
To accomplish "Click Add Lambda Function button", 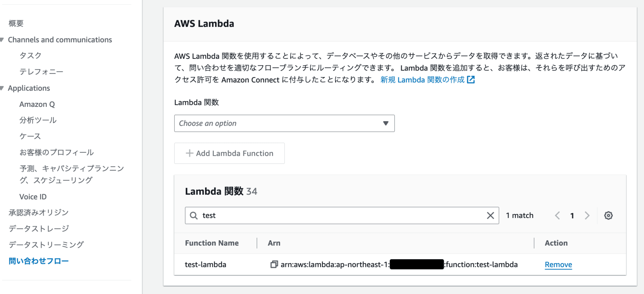I will (x=229, y=153).
